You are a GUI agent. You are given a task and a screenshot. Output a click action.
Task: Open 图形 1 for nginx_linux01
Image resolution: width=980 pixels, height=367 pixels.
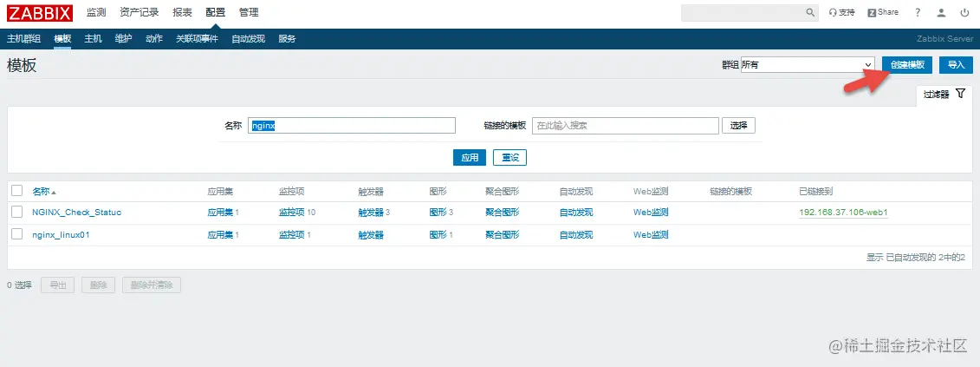coord(438,235)
